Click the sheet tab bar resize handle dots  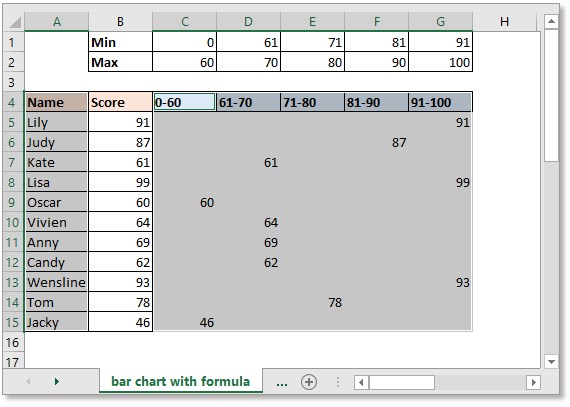pos(338,382)
